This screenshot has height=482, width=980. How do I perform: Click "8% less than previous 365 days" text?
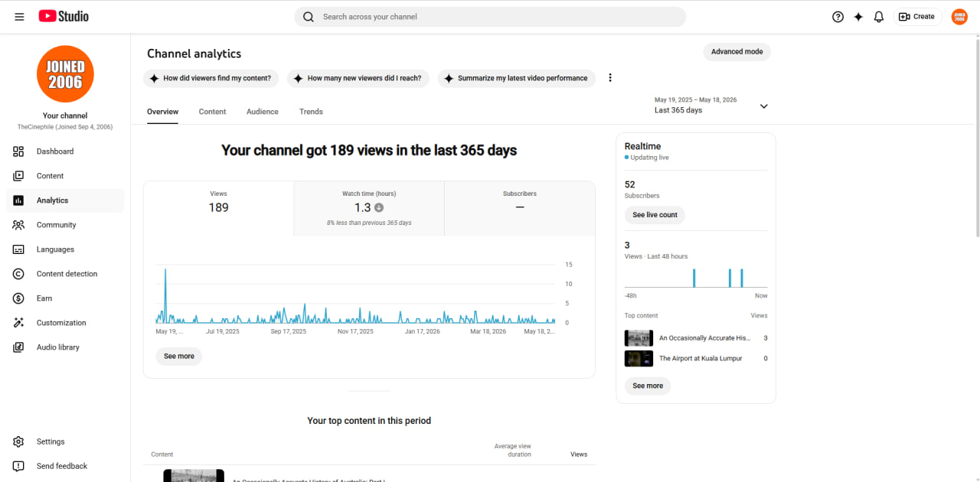(x=369, y=223)
